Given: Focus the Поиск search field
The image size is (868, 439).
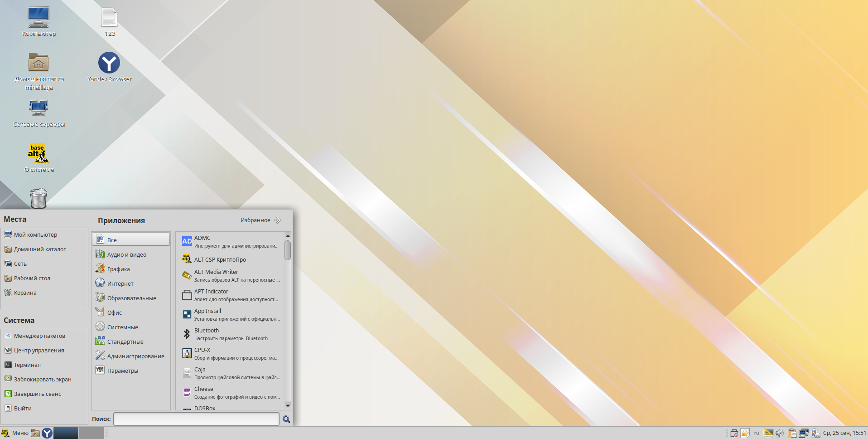Looking at the screenshot, I should pos(196,419).
